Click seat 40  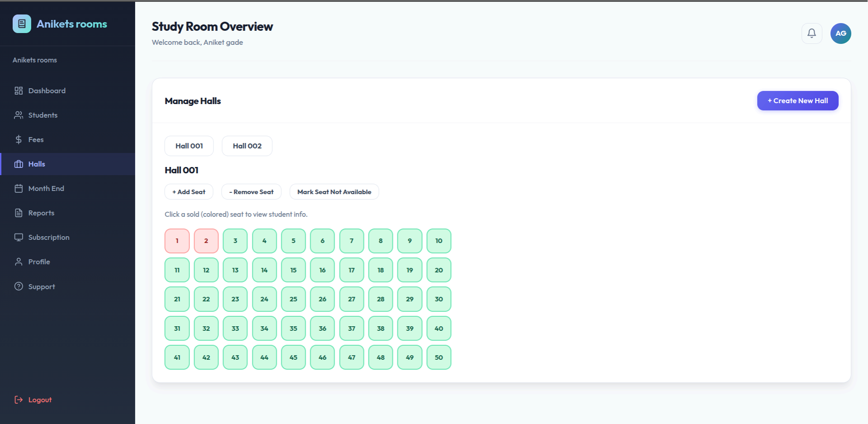click(439, 329)
